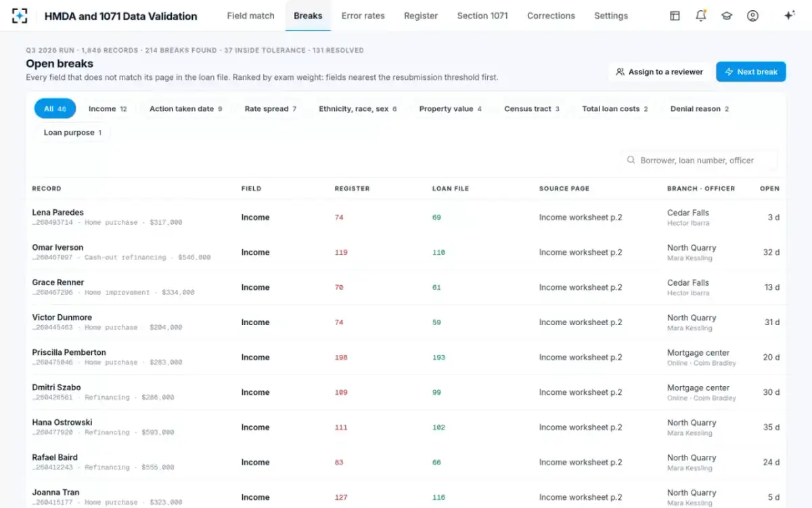Open the user profile icon
812x508 pixels.
[752, 16]
